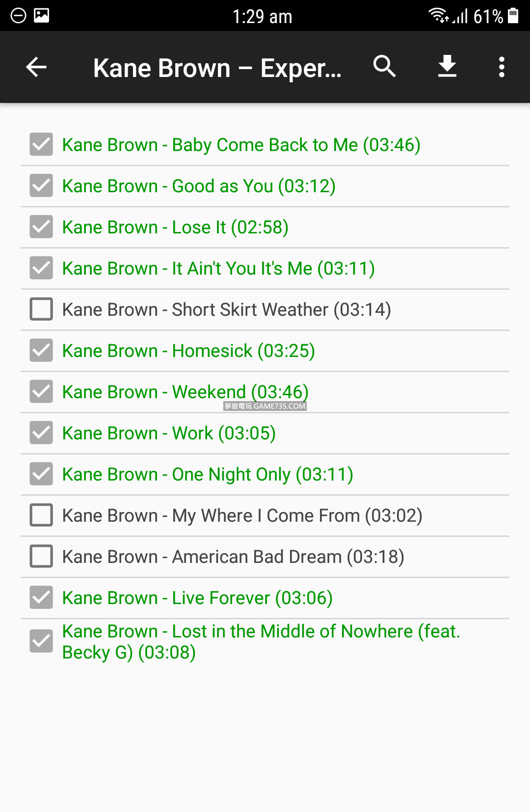
Task: Tap the Wi-Fi signal icon
Action: tap(438, 16)
